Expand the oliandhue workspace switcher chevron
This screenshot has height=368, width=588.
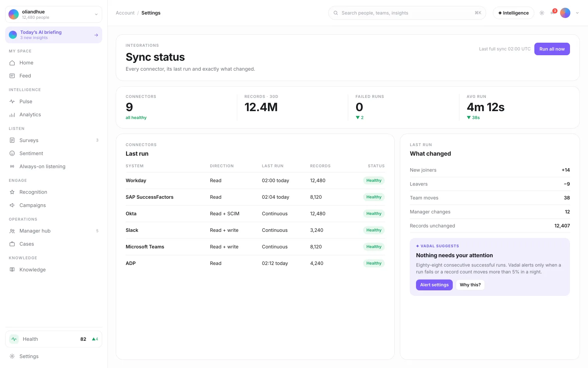[x=96, y=14]
